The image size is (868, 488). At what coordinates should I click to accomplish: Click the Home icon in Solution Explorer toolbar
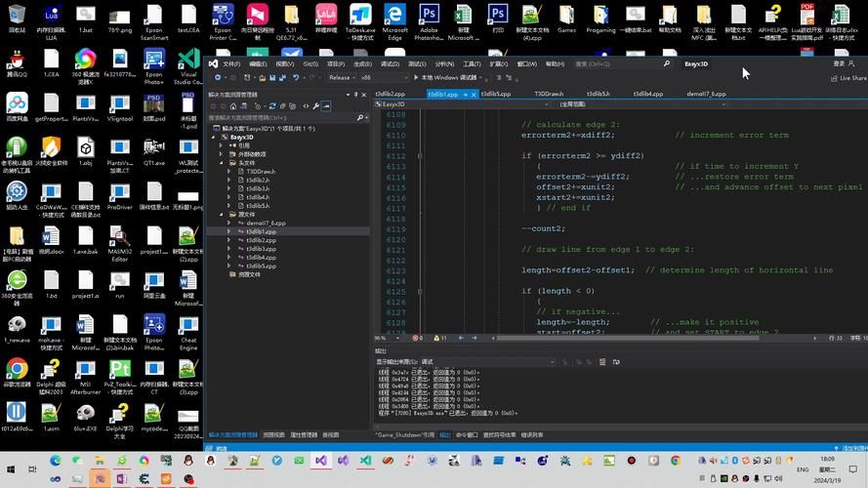click(x=233, y=105)
